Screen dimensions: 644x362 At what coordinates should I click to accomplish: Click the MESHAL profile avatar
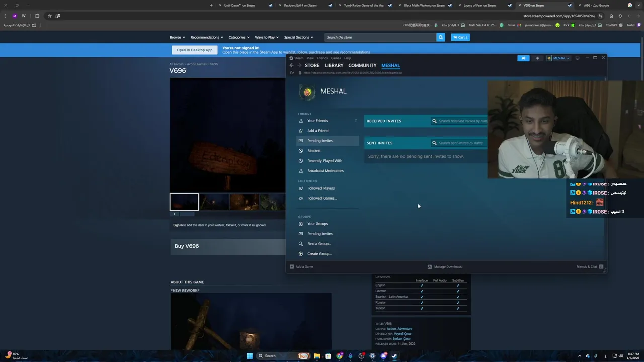pos(307,92)
